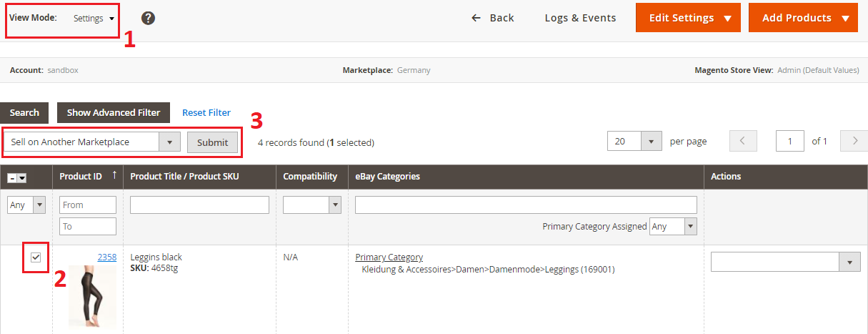Sort by Product ID column arrow

click(114, 176)
